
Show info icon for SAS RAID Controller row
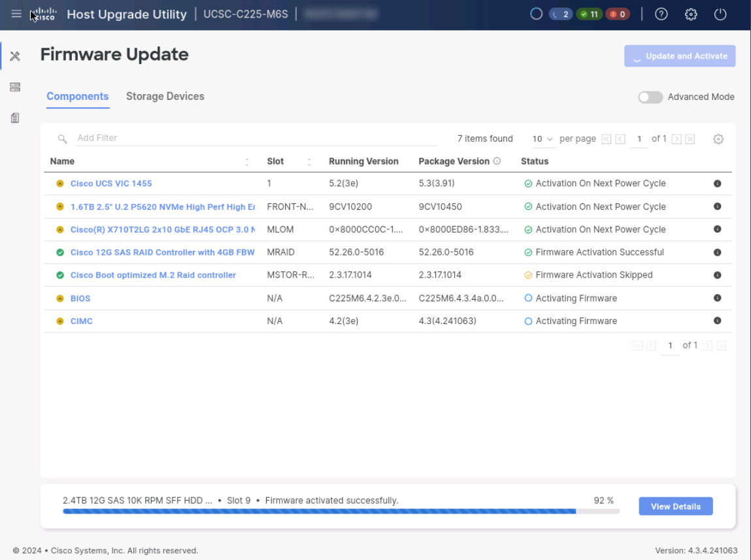pos(717,252)
